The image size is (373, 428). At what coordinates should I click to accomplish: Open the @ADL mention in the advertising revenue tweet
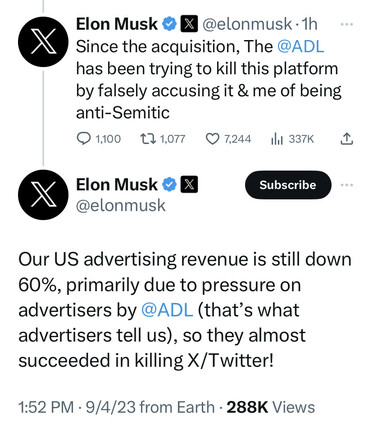coord(167,310)
